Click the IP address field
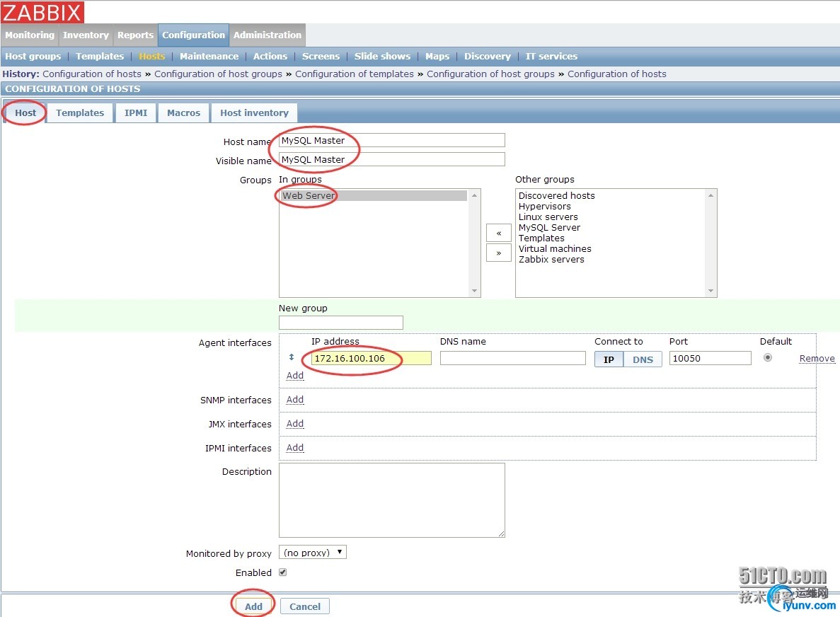 (x=372, y=358)
